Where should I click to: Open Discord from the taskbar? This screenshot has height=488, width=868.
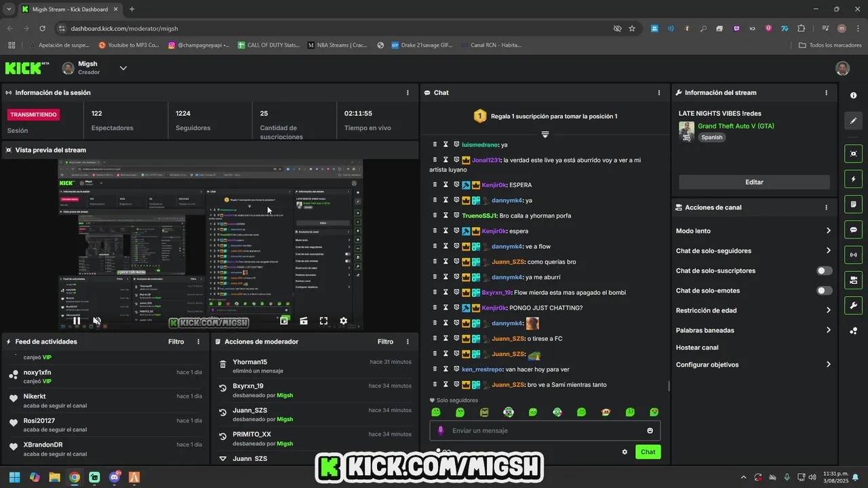(x=114, y=477)
